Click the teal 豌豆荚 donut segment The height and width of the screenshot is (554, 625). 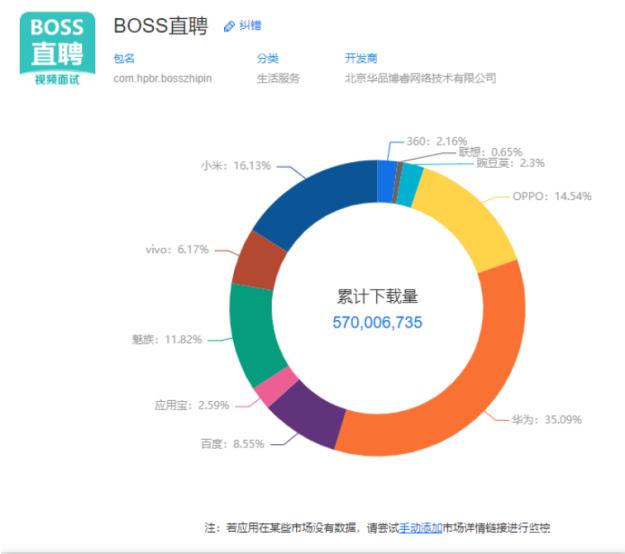tap(410, 185)
